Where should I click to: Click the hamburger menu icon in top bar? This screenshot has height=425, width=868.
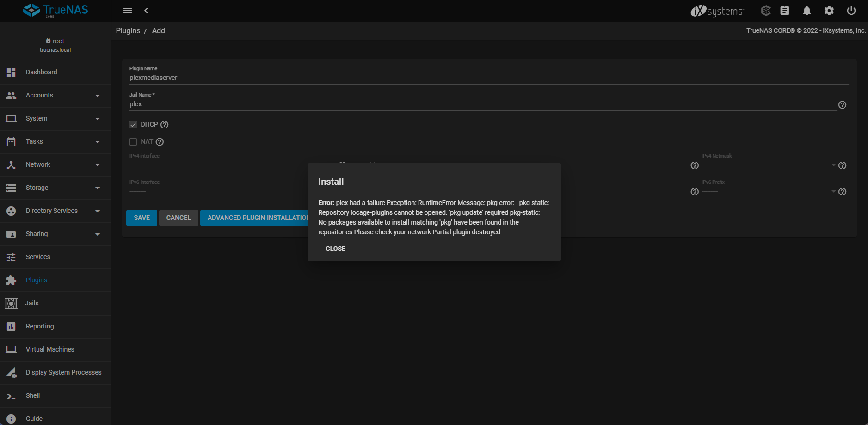point(128,11)
